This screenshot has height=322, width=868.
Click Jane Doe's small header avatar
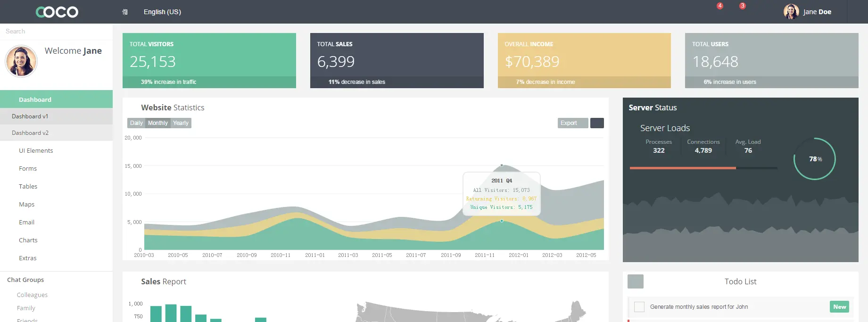tap(791, 12)
